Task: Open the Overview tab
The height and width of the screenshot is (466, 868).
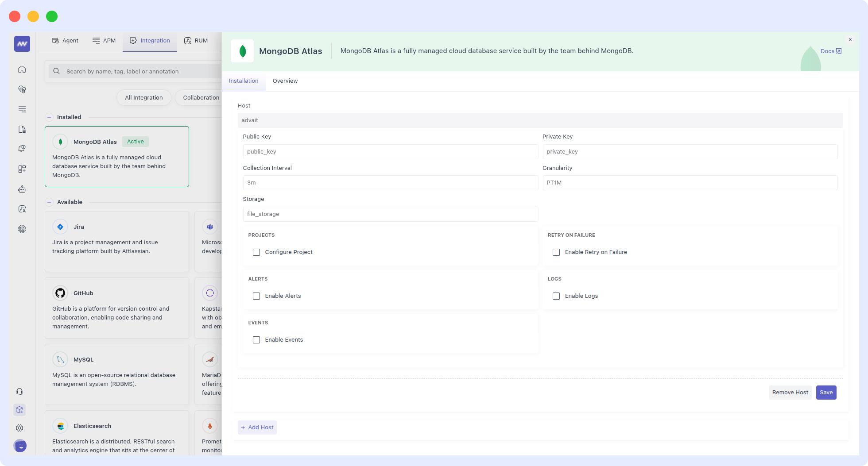Action: point(285,81)
